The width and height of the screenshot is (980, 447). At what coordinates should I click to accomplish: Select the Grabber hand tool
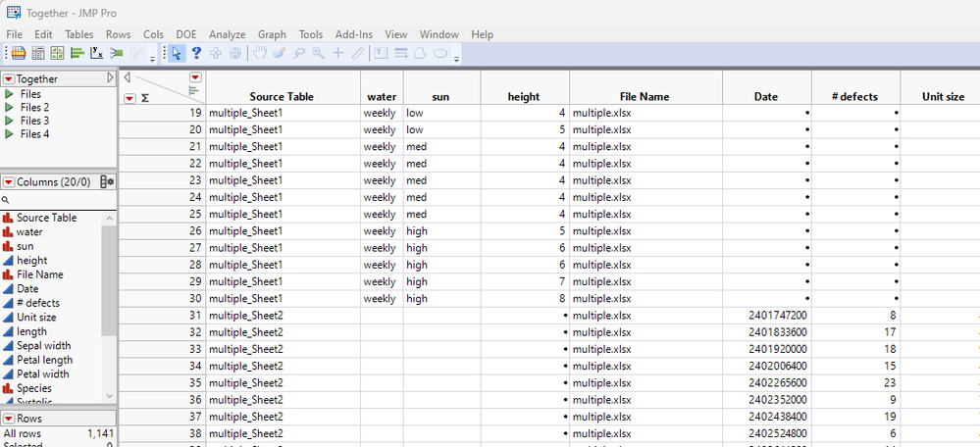259,54
